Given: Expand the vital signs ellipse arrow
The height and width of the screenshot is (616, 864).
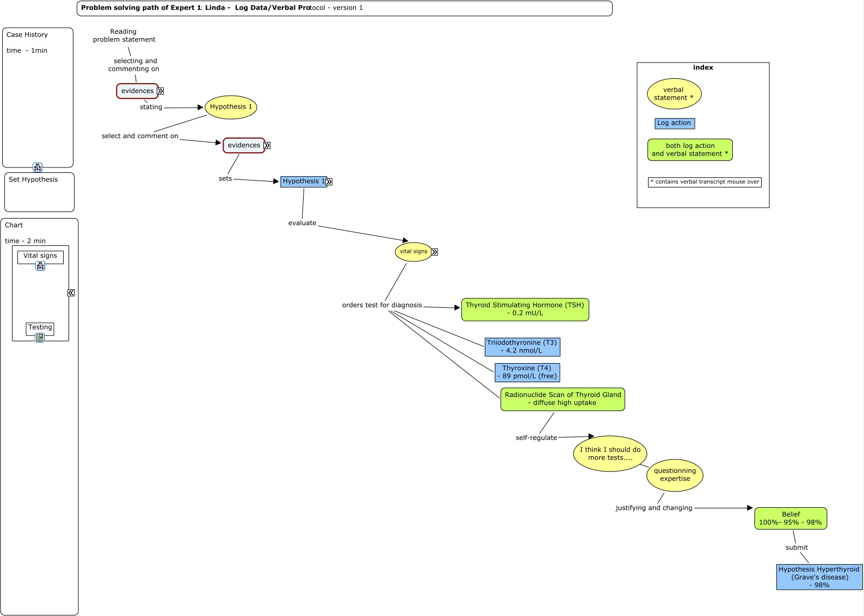Looking at the screenshot, I should tap(435, 252).
